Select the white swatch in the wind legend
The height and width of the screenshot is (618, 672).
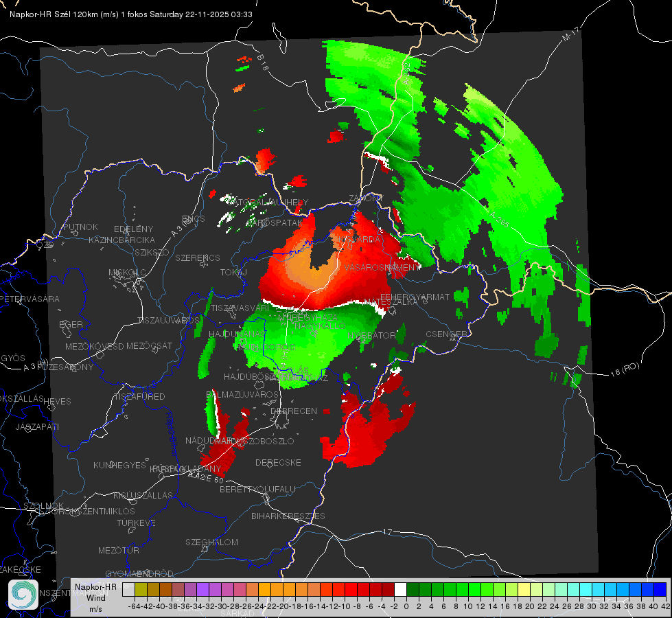[x=400, y=590]
